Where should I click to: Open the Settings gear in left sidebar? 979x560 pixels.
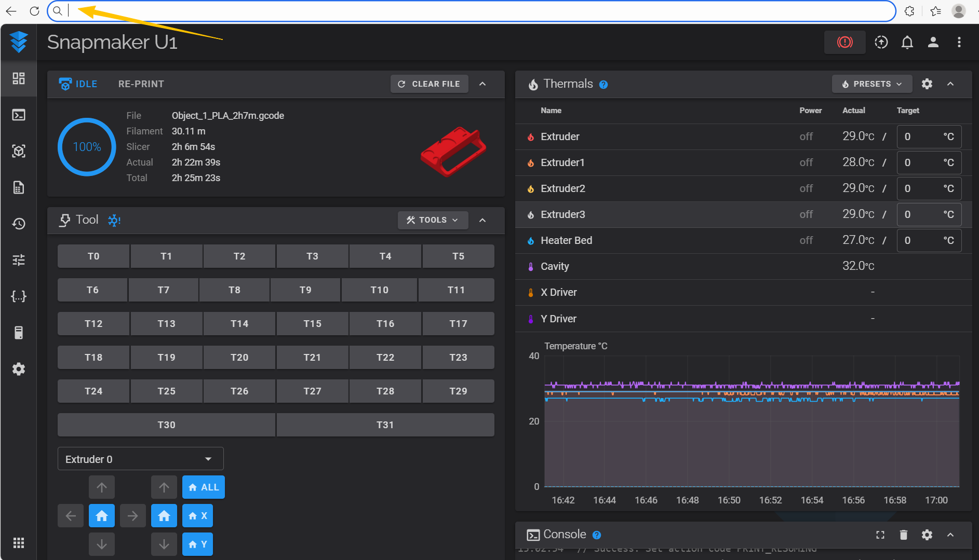point(19,369)
